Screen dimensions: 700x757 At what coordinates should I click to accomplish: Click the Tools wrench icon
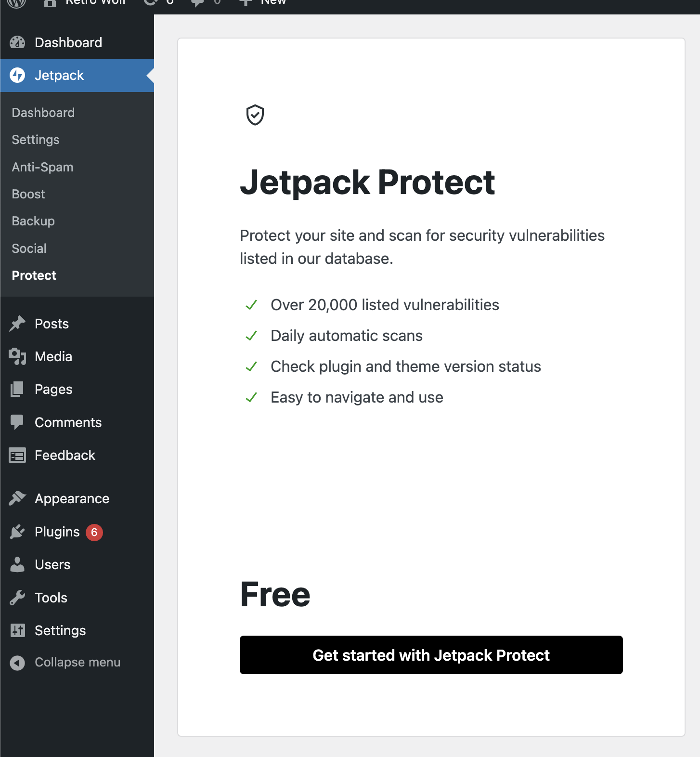(x=17, y=598)
